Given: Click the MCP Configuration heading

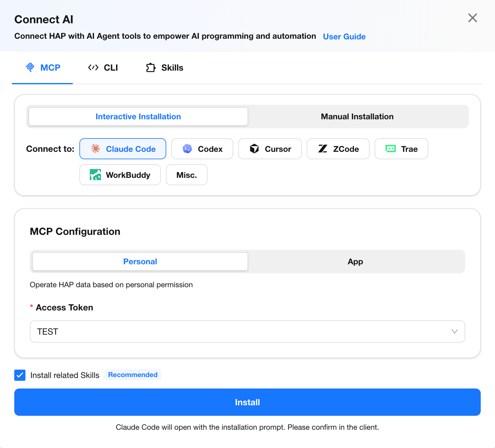Looking at the screenshot, I should click(75, 231).
